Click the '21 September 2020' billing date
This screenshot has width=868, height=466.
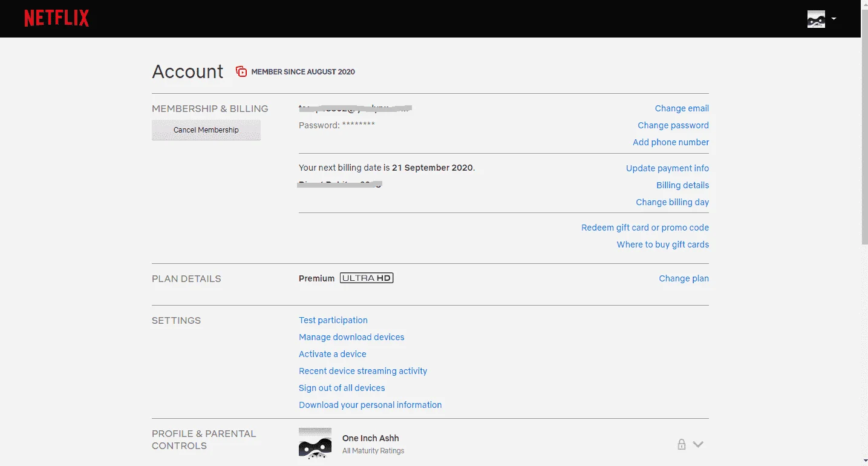click(432, 168)
